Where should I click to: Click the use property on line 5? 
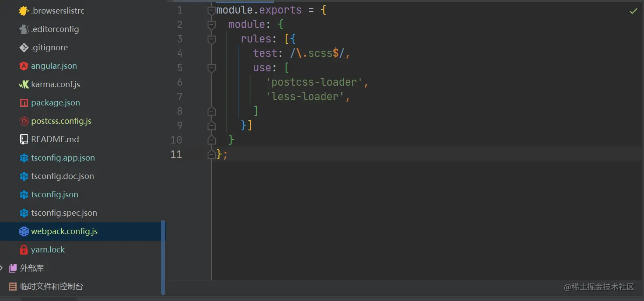tap(262, 68)
